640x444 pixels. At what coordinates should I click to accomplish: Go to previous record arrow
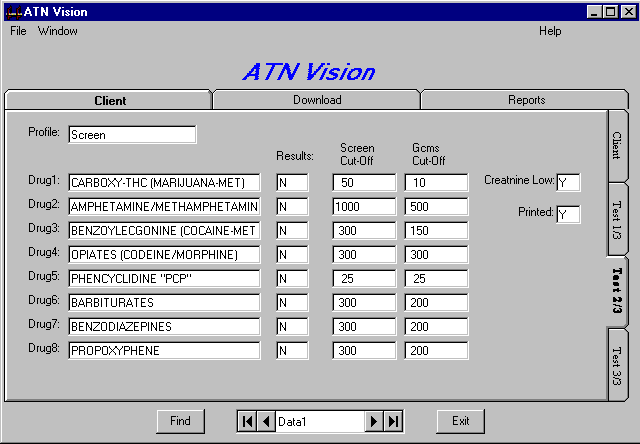click(267, 421)
